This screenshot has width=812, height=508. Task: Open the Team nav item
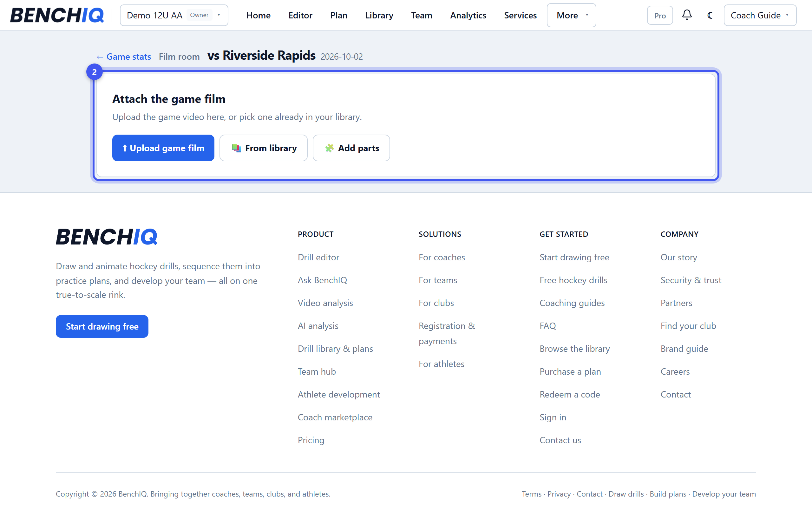pos(422,15)
